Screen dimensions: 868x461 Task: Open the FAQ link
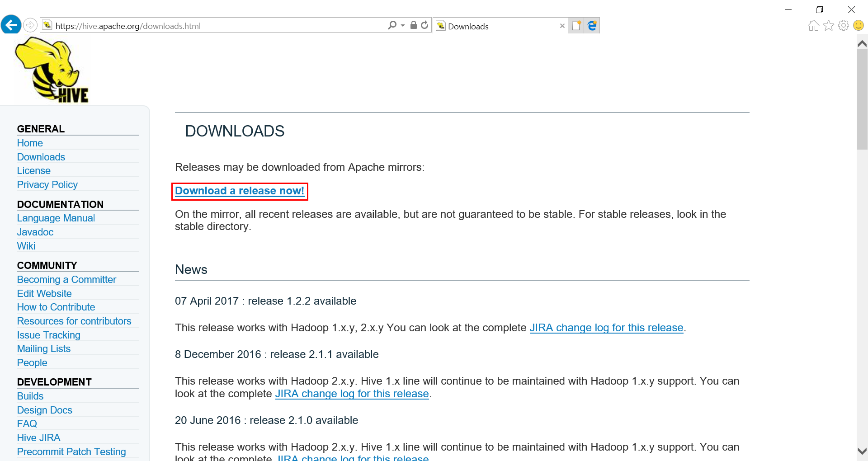(x=27, y=424)
